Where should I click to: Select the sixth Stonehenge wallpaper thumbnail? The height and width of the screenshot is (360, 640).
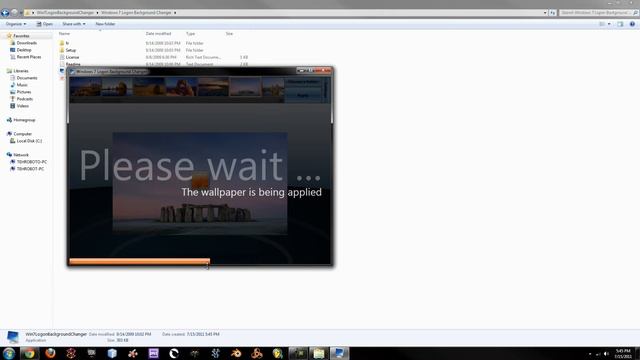click(x=245, y=87)
